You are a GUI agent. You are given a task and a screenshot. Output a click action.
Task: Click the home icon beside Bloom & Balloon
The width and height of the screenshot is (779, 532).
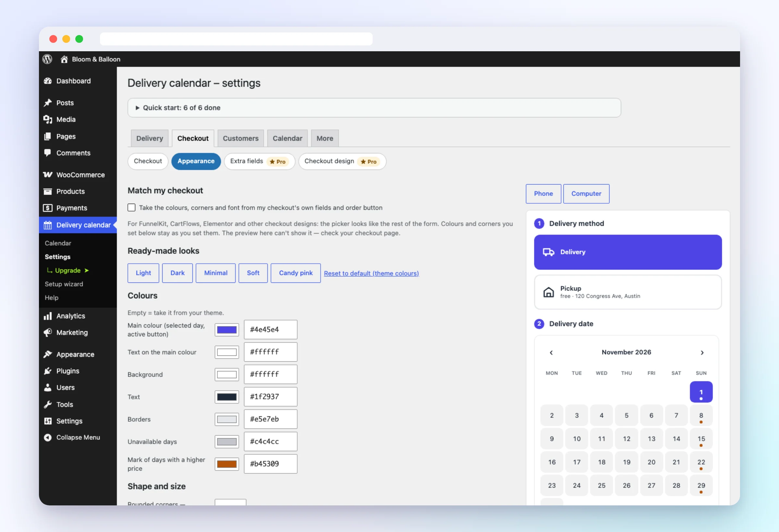(x=64, y=59)
